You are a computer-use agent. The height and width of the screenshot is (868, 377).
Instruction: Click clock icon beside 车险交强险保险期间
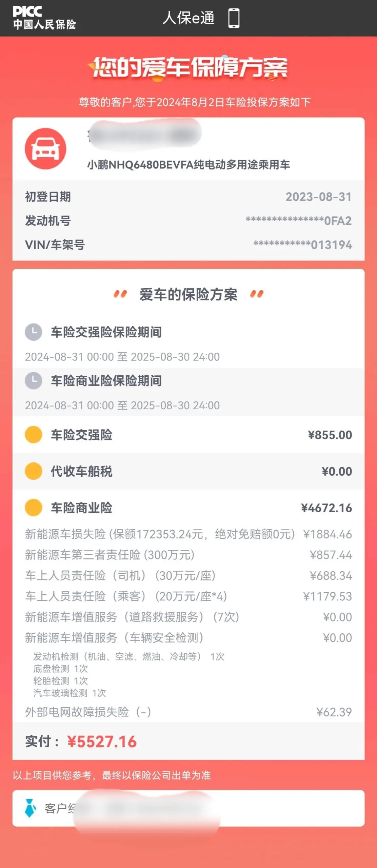tap(34, 332)
